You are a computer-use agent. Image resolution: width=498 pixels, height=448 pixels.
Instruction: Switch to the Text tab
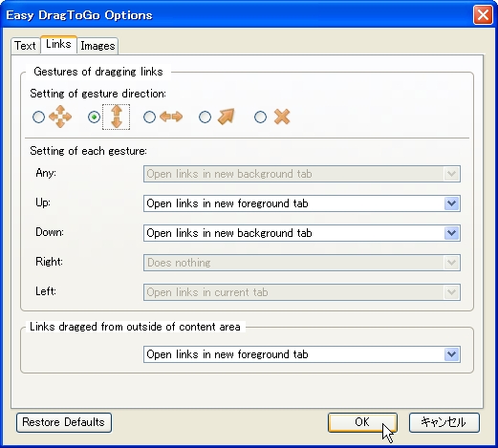pos(25,46)
